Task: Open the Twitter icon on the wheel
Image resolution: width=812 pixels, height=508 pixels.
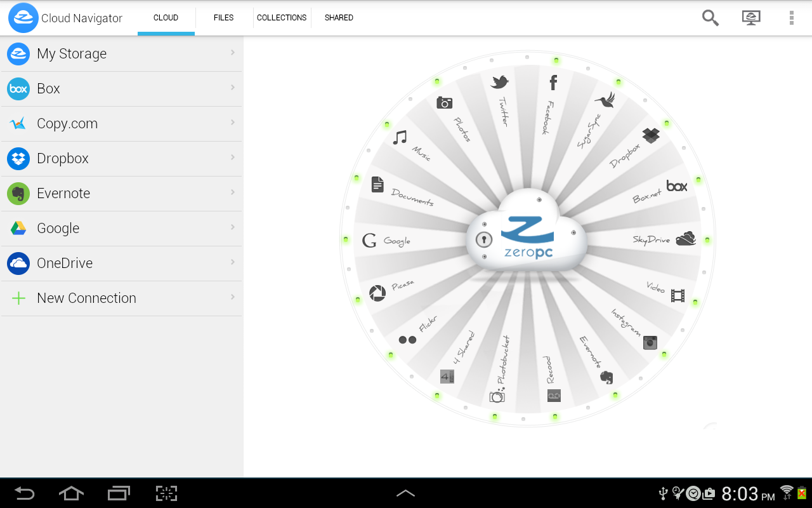Action: pos(500,81)
